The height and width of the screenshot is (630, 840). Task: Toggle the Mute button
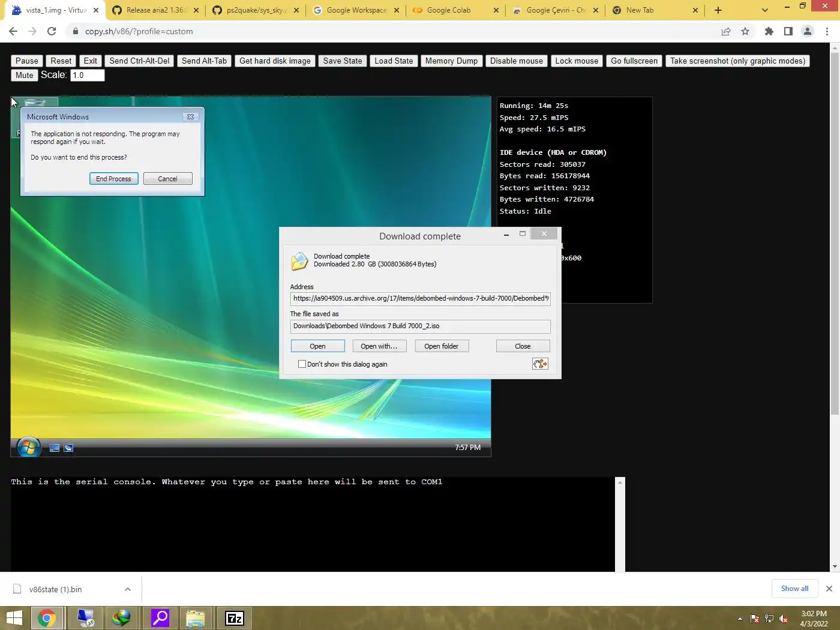[x=25, y=75]
